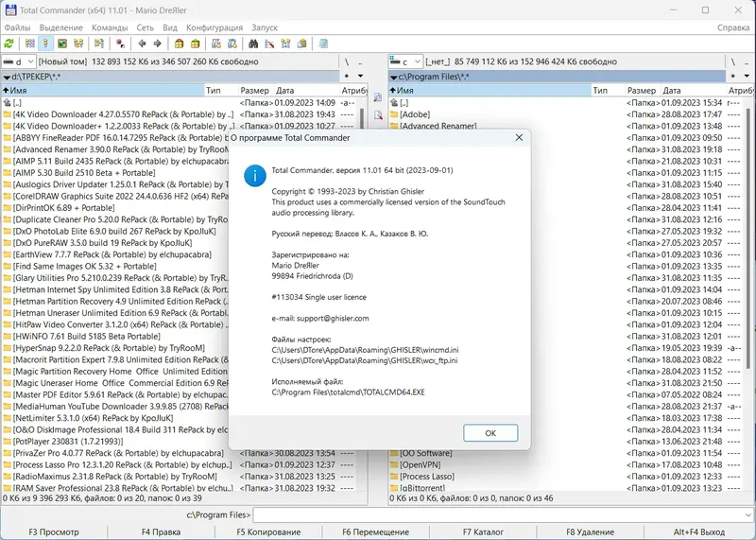Select the [AIMP 5.30 Build 2510 Beta + Portable] folder
This screenshot has height=540, width=756.
coord(79,173)
